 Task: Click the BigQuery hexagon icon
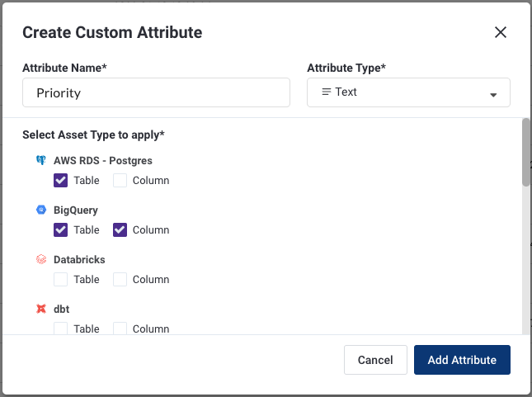pyautogui.click(x=40, y=210)
